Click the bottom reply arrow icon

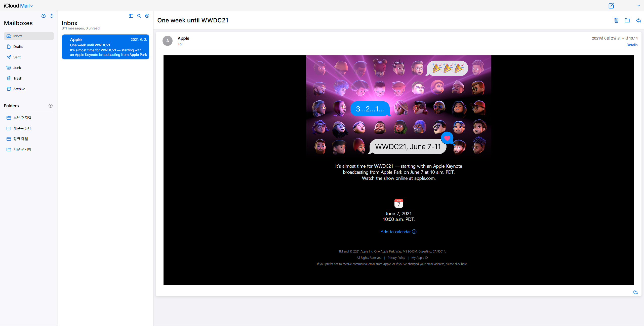(x=635, y=292)
